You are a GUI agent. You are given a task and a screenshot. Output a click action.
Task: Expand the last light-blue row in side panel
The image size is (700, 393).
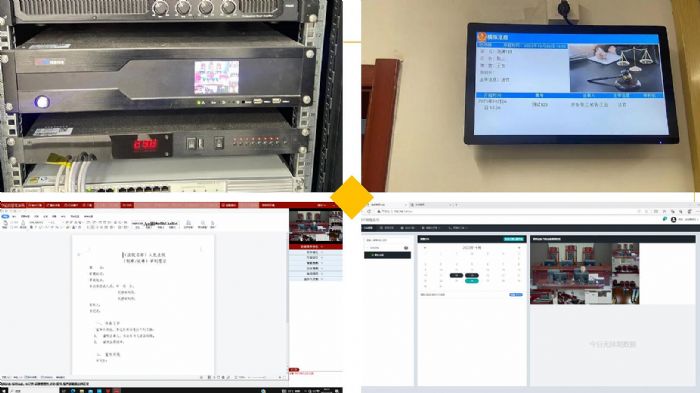pos(316,279)
